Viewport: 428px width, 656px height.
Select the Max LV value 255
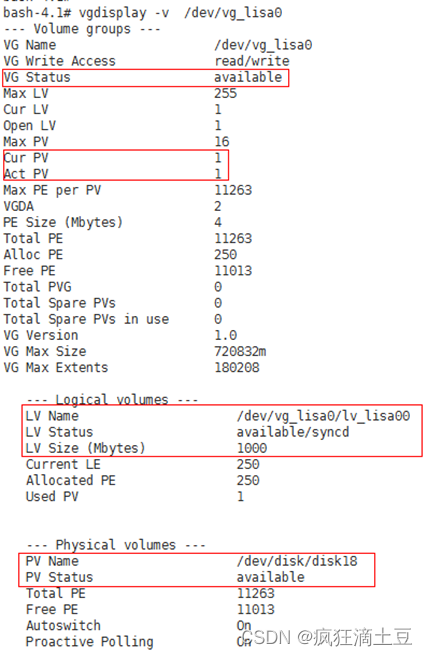(x=226, y=93)
